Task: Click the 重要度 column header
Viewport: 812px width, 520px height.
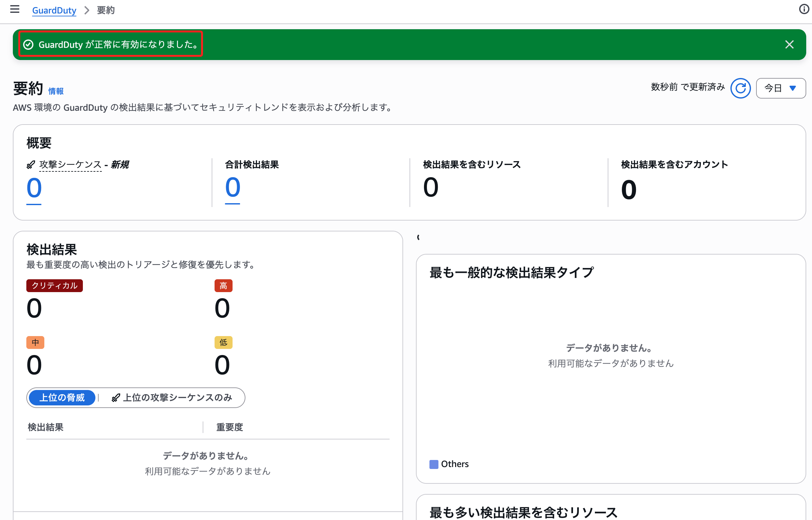Action: tap(230, 427)
